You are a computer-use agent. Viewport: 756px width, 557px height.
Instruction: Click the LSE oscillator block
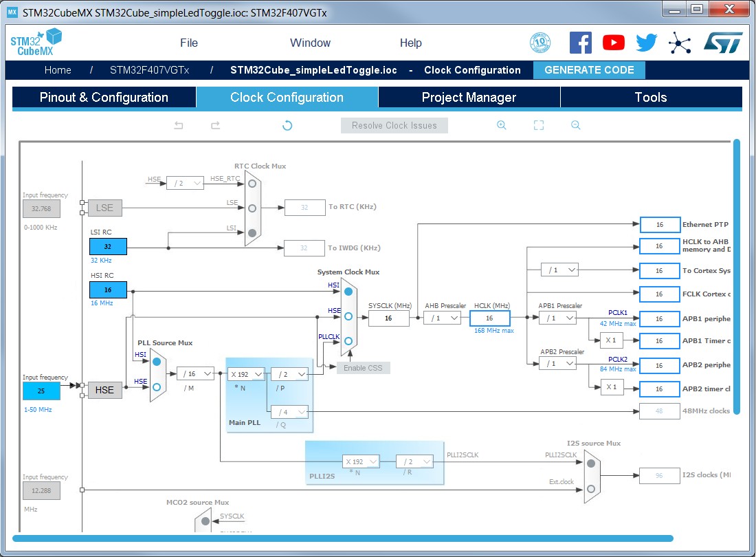tap(104, 208)
